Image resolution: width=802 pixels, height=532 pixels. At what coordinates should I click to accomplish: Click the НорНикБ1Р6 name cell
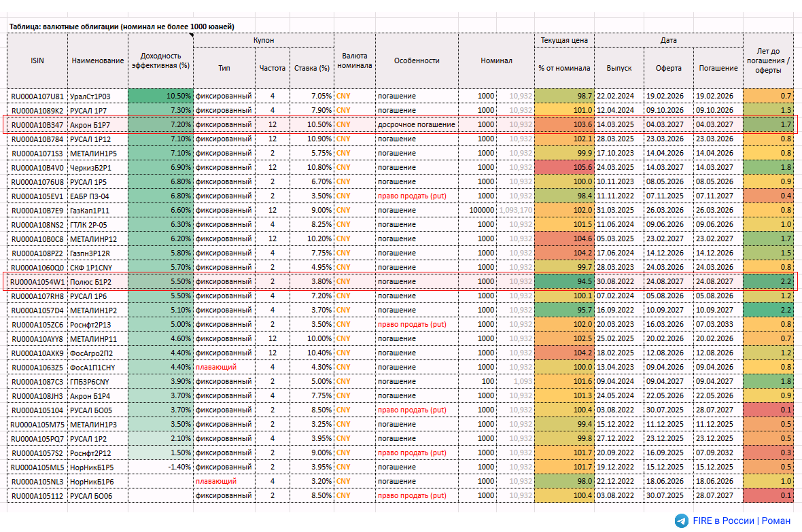98,481
